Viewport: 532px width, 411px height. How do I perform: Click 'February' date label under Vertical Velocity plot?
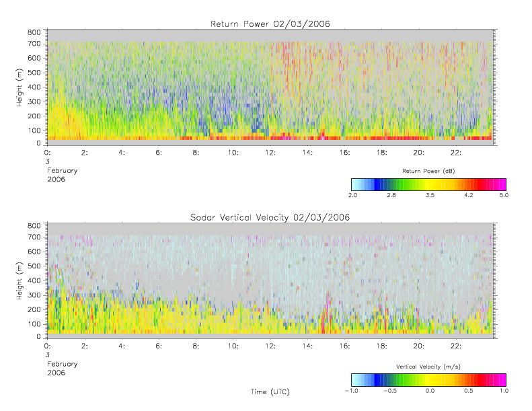(63, 364)
